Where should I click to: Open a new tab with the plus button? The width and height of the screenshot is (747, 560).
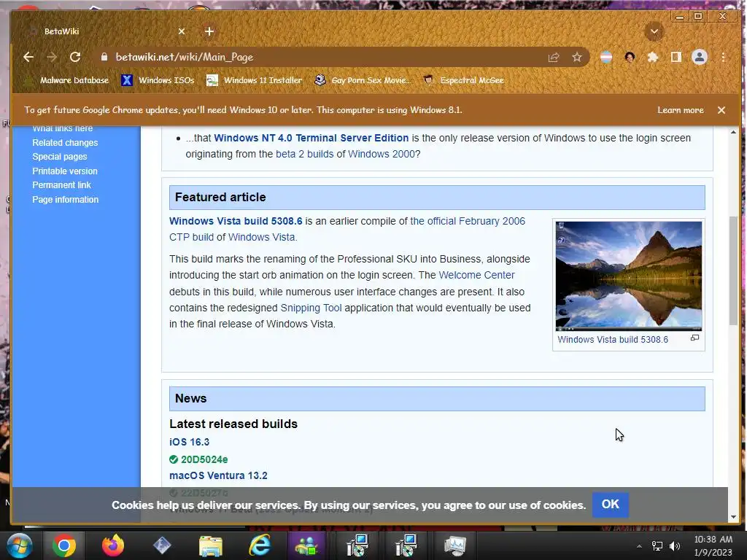pyautogui.click(x=209, y=31)
